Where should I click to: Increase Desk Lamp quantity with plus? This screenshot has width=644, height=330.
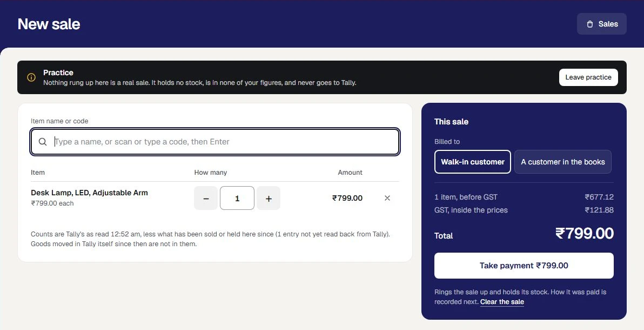pyautogui.click(x=269, y=198)
